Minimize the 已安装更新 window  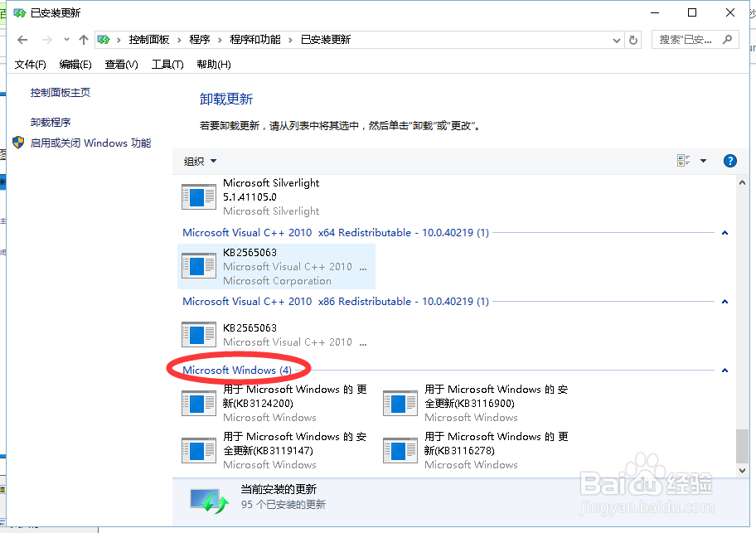point(654,13)
